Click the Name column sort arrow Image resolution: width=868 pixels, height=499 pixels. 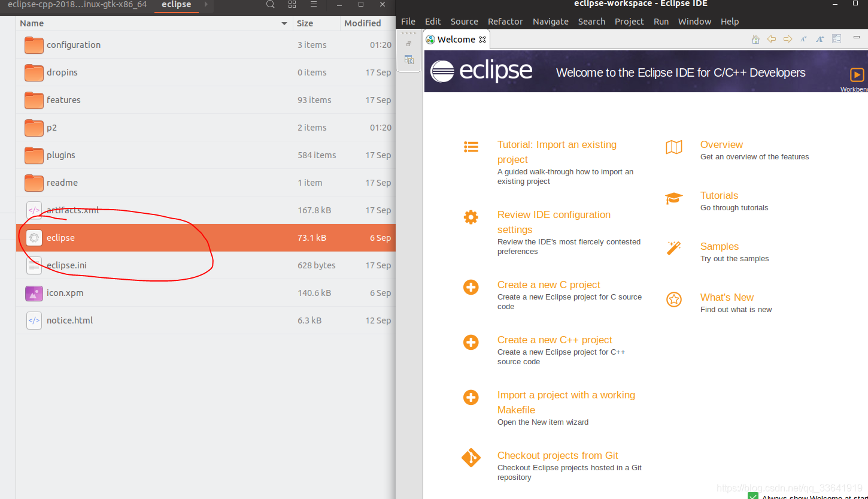tap(284, 23)
